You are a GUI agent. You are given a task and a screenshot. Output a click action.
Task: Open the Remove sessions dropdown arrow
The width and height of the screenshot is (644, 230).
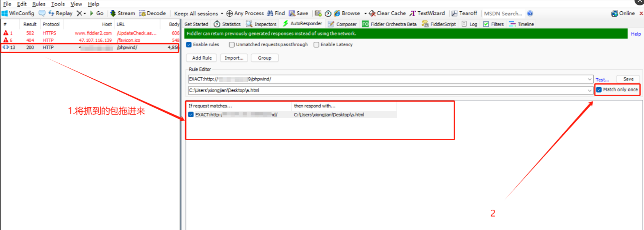pos(85,13)
